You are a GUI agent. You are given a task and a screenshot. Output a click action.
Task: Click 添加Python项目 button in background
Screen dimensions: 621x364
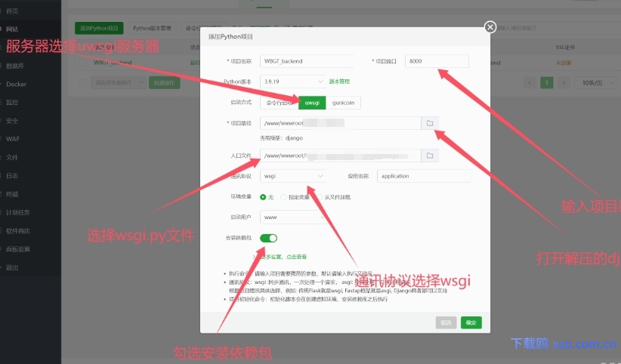(x=99, y=28)
